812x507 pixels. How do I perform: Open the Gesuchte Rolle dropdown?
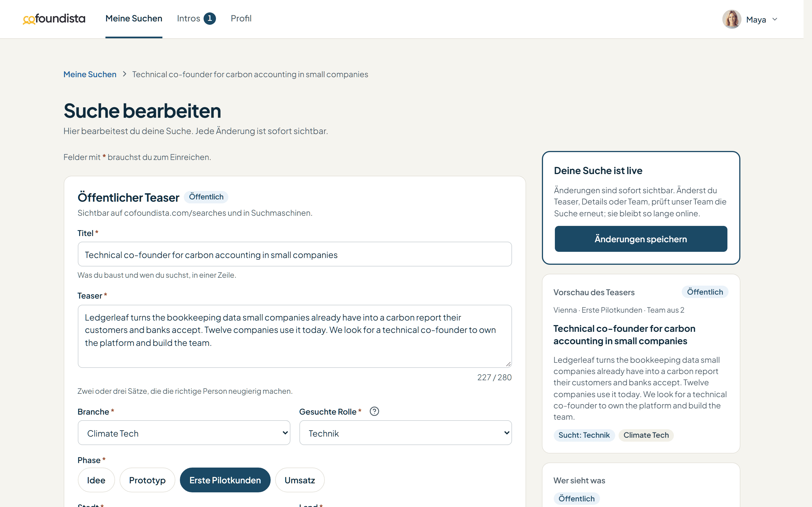pos(405,433)
